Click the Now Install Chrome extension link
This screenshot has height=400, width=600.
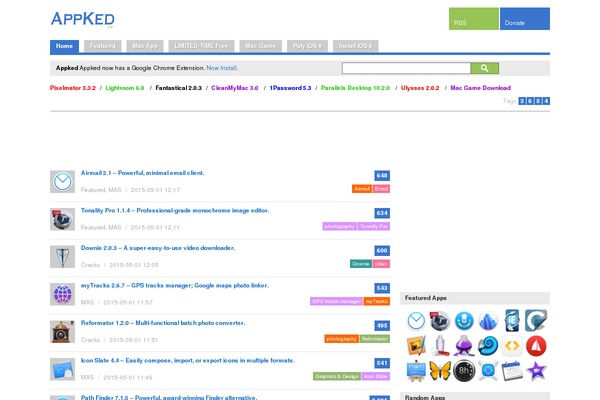[x=222, y=68]
